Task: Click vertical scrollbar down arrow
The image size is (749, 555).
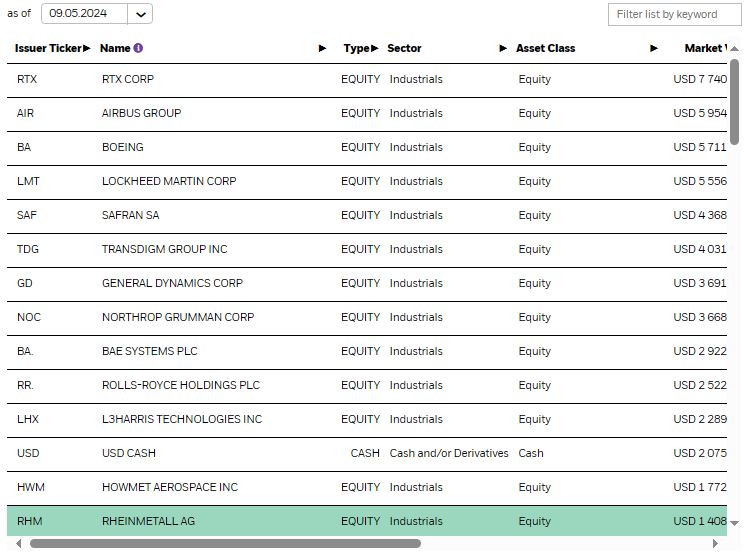Action: coord(735,523)
